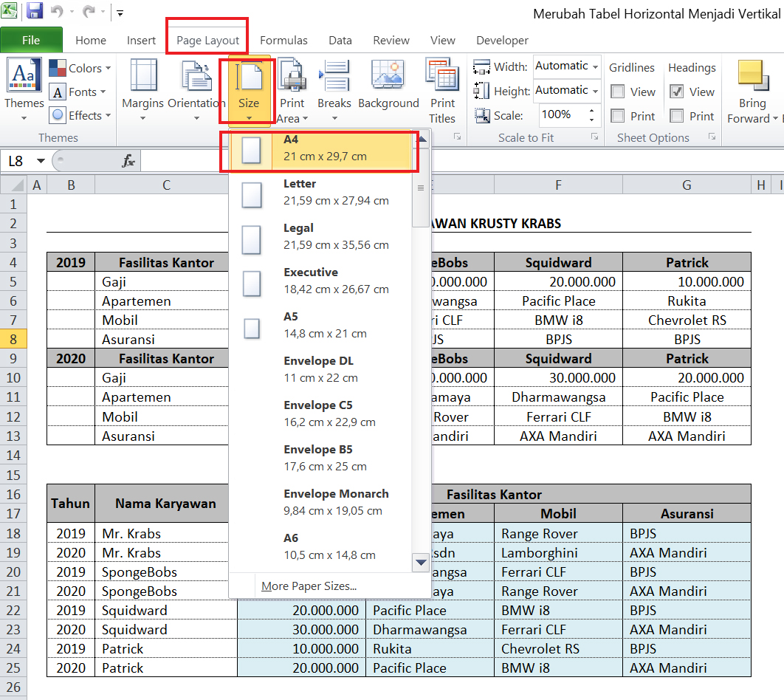Image resolution: width=784 pixels, height=700 pixels.
Task: Open the Width dropdown in Scale to Fit
Action: pyautogui.click(x=597, y=66)
